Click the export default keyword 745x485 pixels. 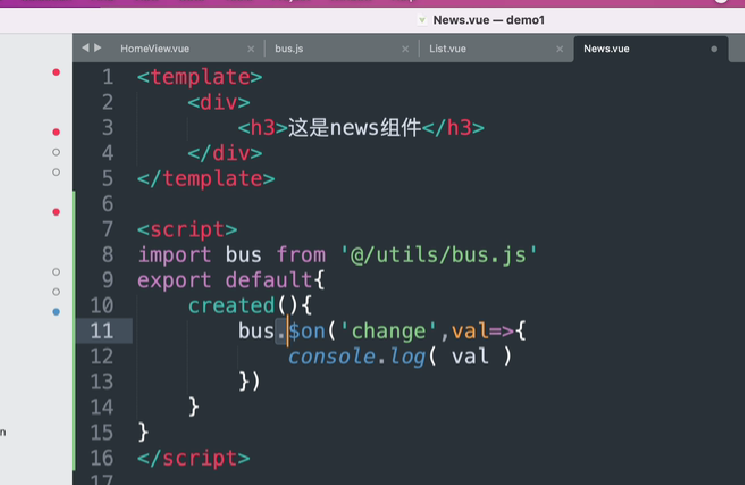point(225,280)
